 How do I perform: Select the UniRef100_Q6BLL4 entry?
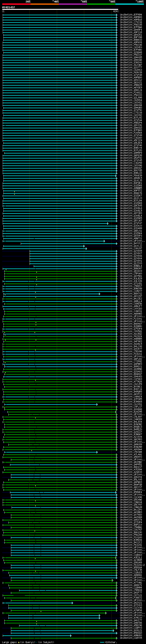(x=131, y=301)
